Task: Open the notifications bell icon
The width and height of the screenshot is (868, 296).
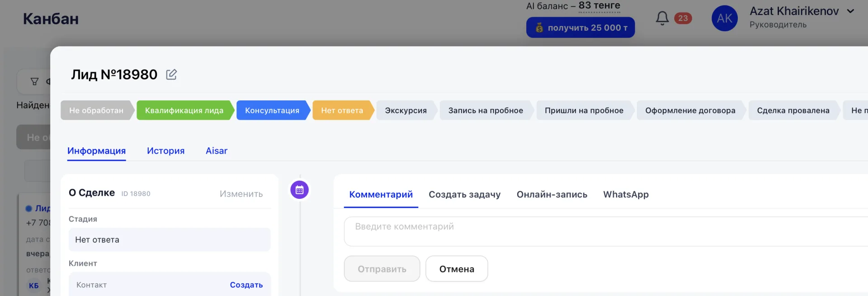Action: [x=662, y=18]
